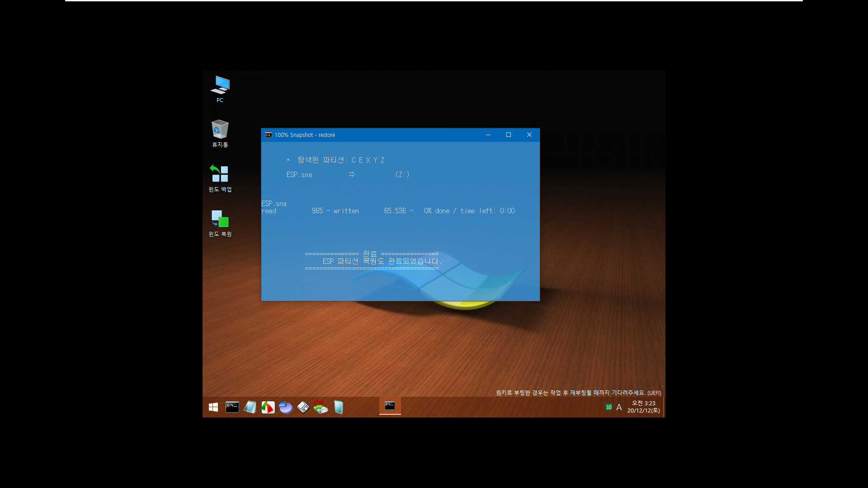
Task: Click the 'ESP 파티션 복원도 완료되었습니다.' message
Action: point(382,261)
